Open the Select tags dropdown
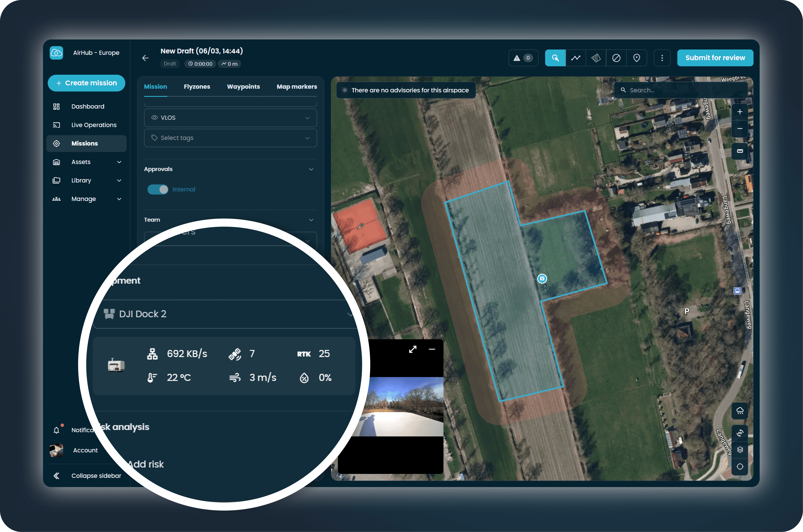Image resolution: width=803 pixels, height=532 pixels. (230, 138)
